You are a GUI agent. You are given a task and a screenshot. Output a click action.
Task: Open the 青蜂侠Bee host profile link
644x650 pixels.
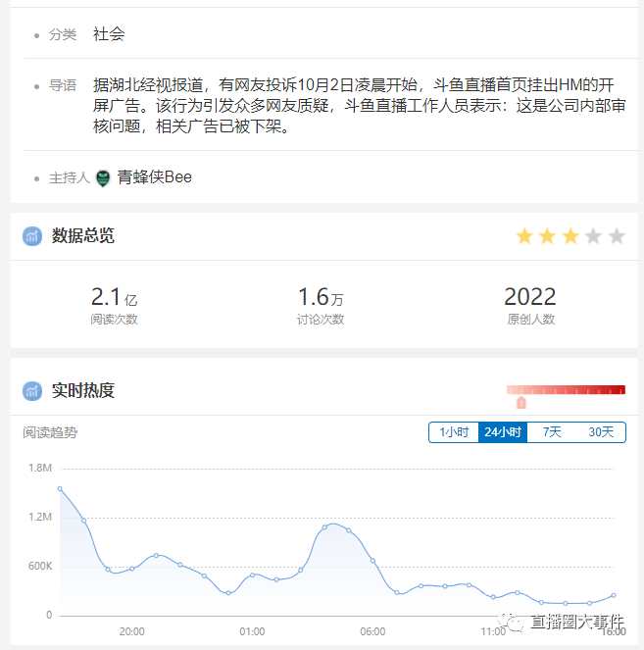(155, 177)
